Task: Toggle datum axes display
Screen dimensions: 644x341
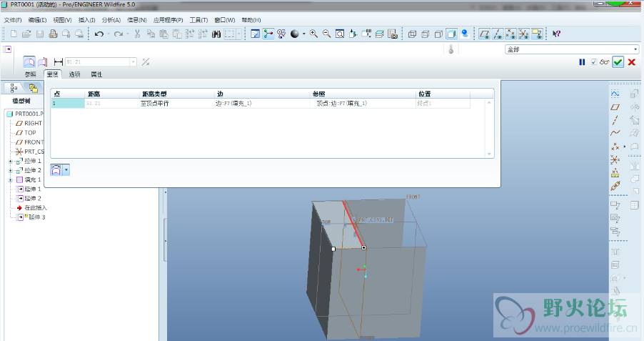Action: pyautogui.click(x=498, y=34)
